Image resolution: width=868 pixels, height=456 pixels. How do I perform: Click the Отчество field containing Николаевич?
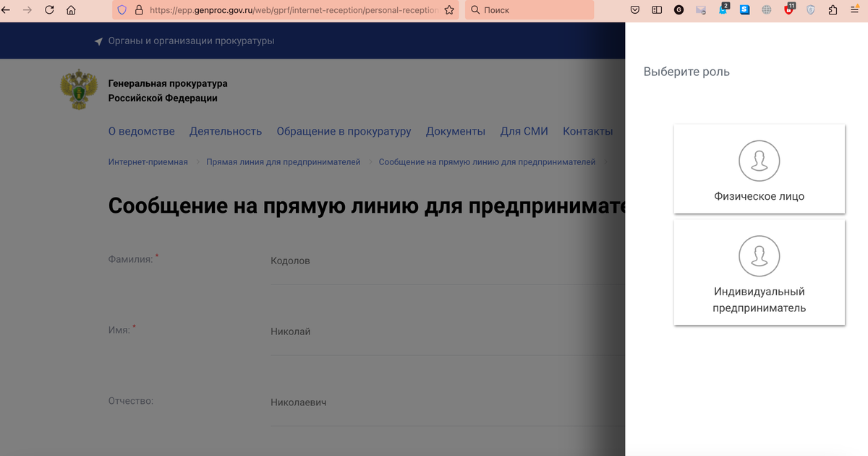[448, 403]
